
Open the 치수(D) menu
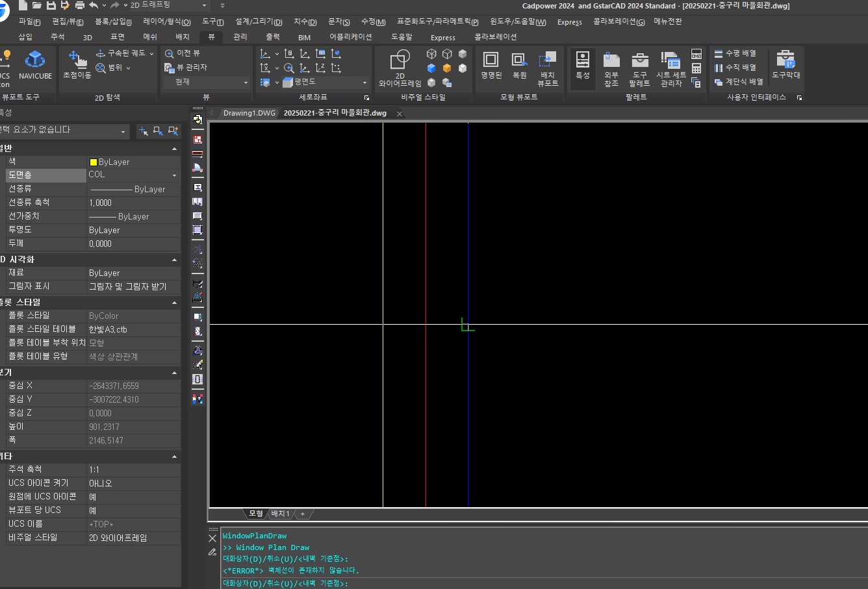click(305, 22)
